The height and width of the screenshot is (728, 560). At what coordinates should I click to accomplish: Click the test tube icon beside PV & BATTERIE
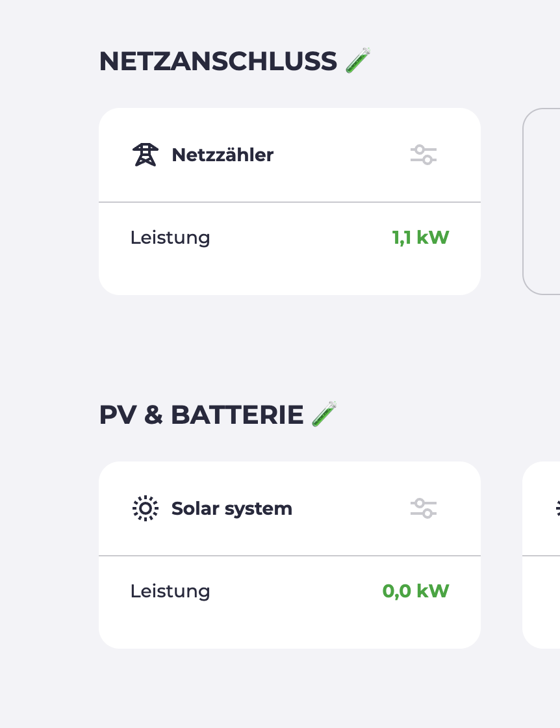tap(325, 414)
